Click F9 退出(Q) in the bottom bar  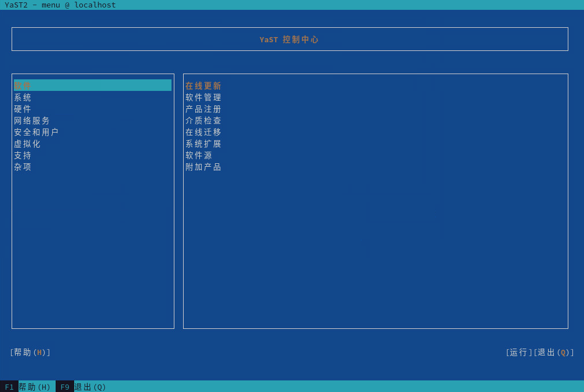82,387
